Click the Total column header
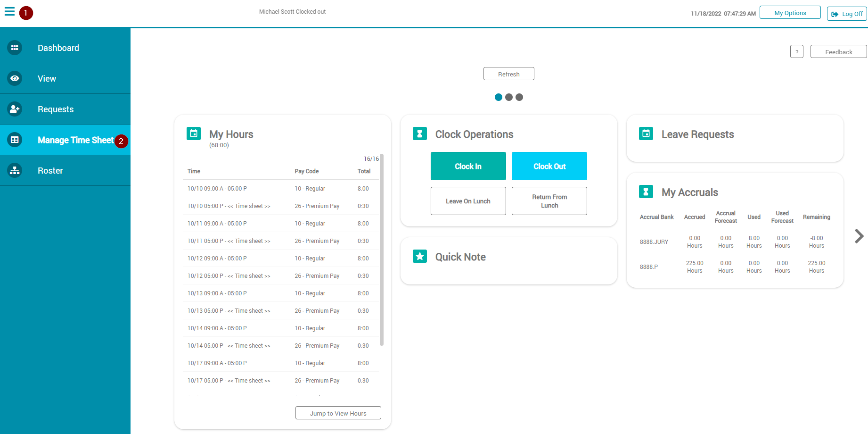Viewport: 868px width, 434px height. point(364,171)
